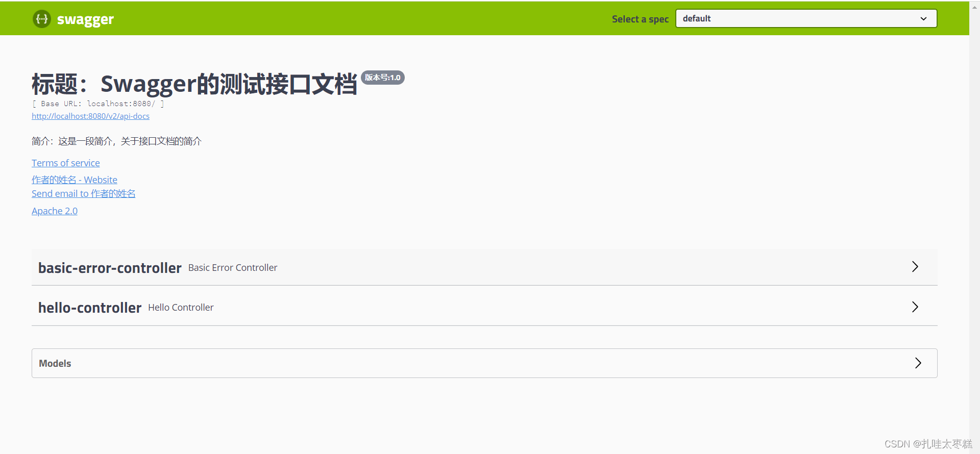Open the Select a spec dropdown
980x454 pixels.
[806, 18]
